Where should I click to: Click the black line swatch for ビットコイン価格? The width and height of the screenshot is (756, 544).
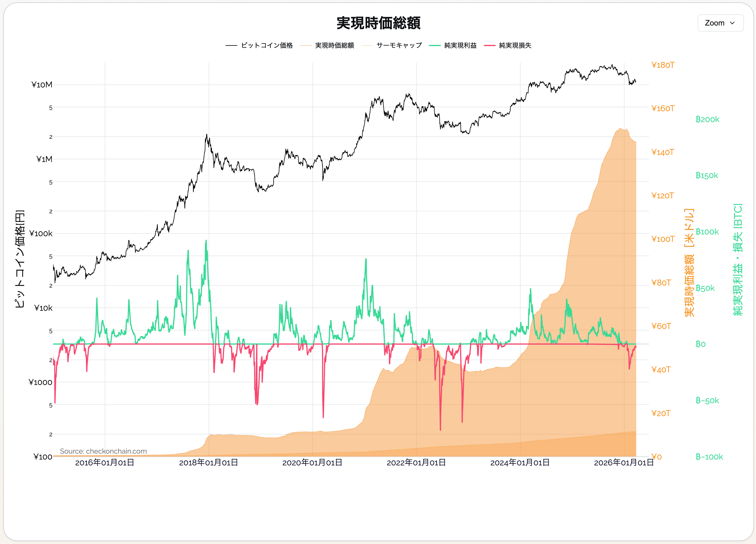pyautogui.click(x=231, y=45)
